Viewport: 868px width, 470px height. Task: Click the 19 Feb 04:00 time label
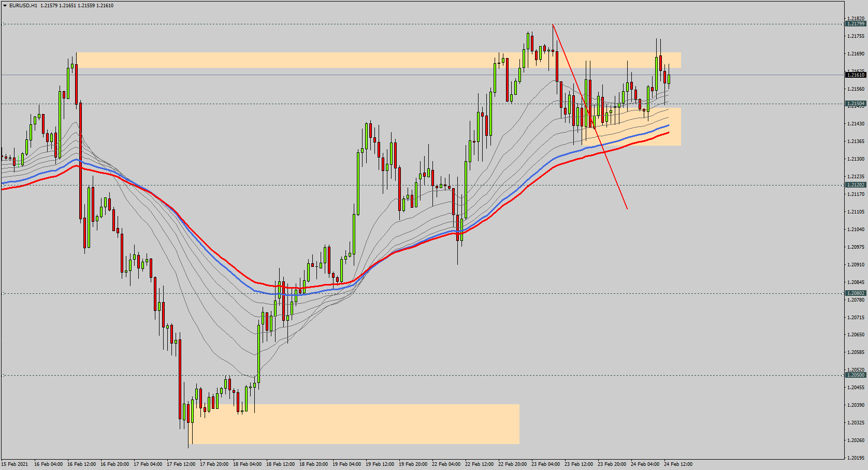(x=346, y=464)
